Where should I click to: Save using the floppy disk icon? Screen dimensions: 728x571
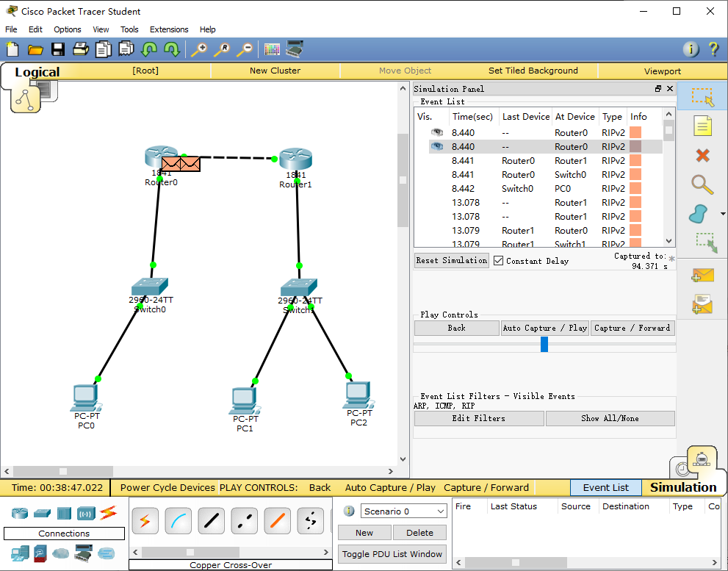tap(58, 49)
